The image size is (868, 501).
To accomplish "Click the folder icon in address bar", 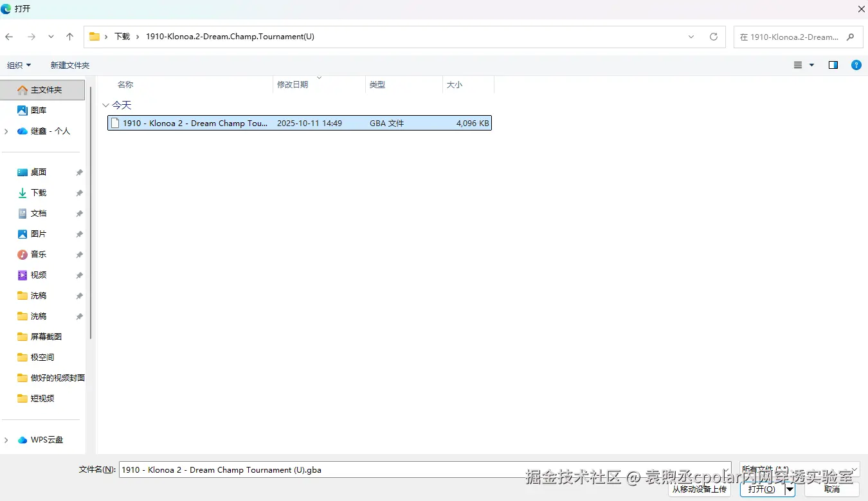I will coord(95,37).
